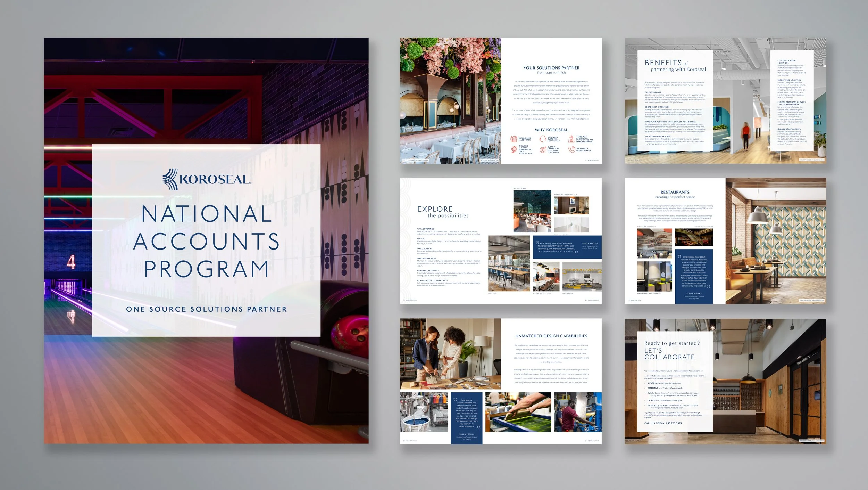Click the WALLCOVERINGS paragraph on Explore page
The width and height of the screenshot is (868, 490).
[x=449, y=231]
